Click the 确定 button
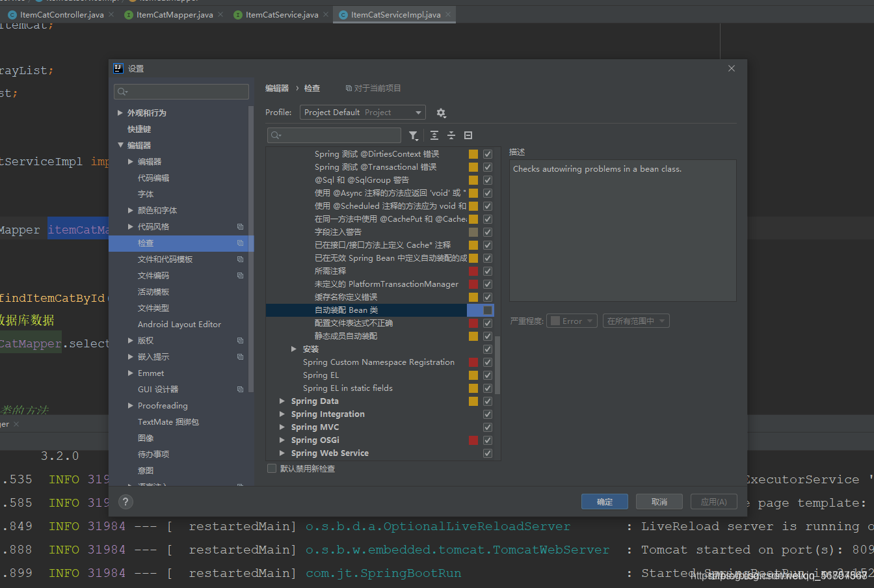 (605, 501)
